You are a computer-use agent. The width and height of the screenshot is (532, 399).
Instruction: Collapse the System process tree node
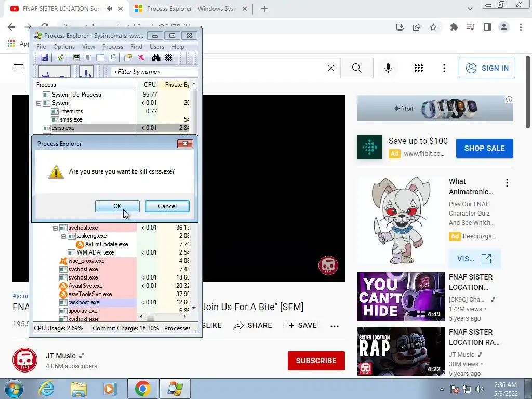click(38, 103)
